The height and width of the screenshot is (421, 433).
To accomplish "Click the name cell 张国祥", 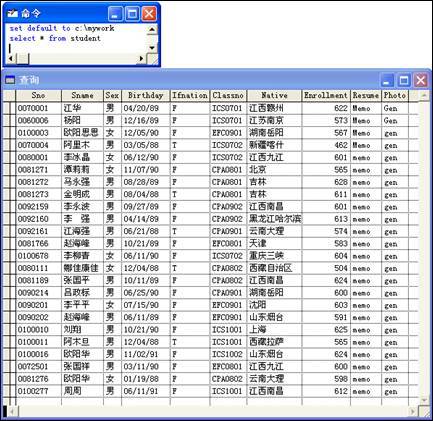I will (82, 367).
